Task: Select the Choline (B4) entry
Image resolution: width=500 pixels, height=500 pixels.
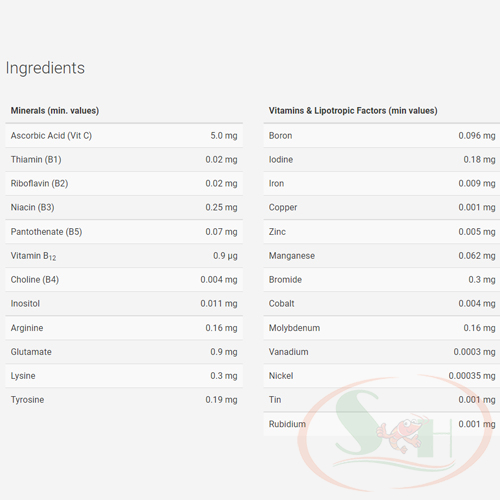Action: pos(124,280)
